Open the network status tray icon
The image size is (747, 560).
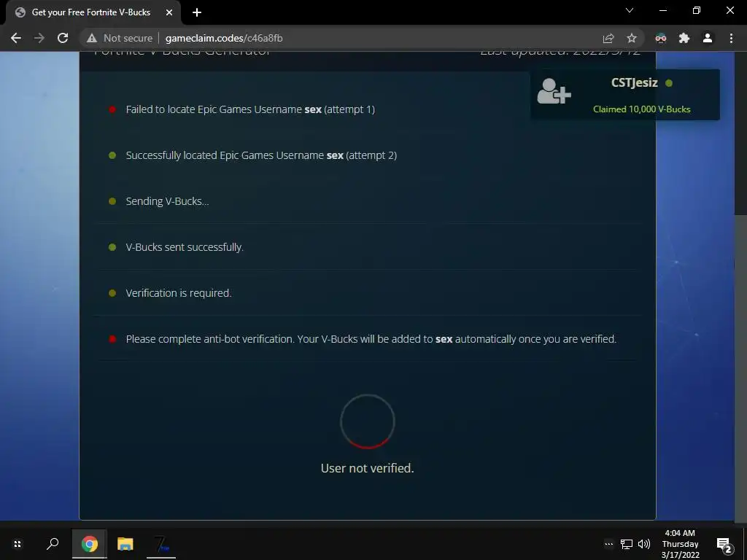627,544
